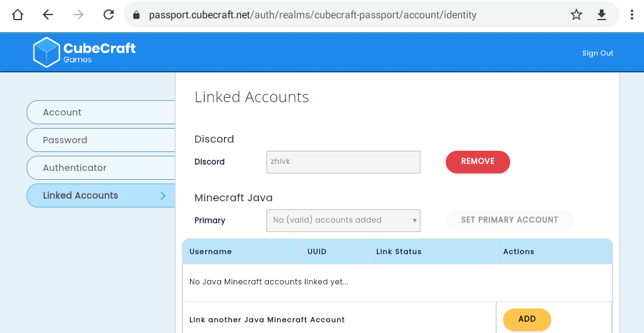Open the Password sidebar tab

pyautogui.click(x=101, y=140)
